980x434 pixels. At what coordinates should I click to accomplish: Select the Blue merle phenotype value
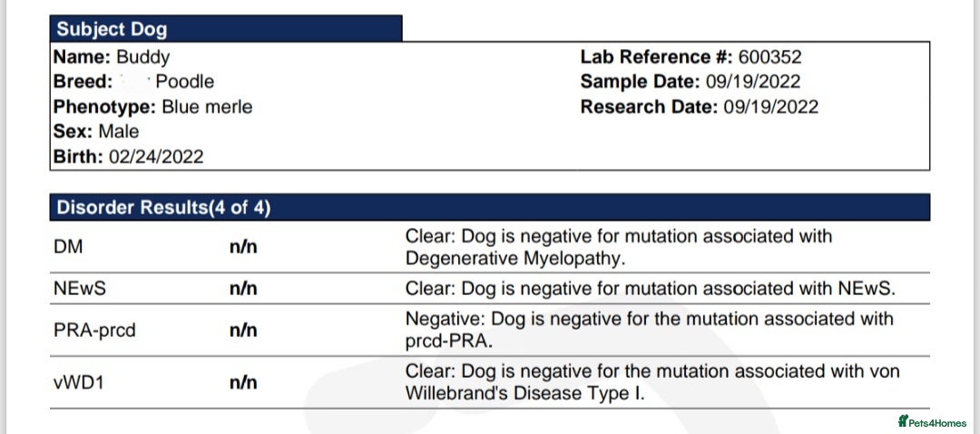(x=207, y=107)
